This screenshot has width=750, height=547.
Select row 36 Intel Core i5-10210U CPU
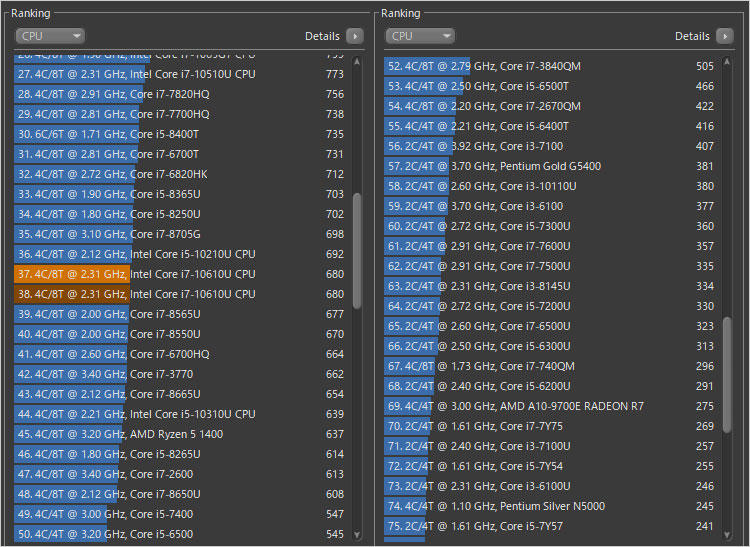coord(182,254)
